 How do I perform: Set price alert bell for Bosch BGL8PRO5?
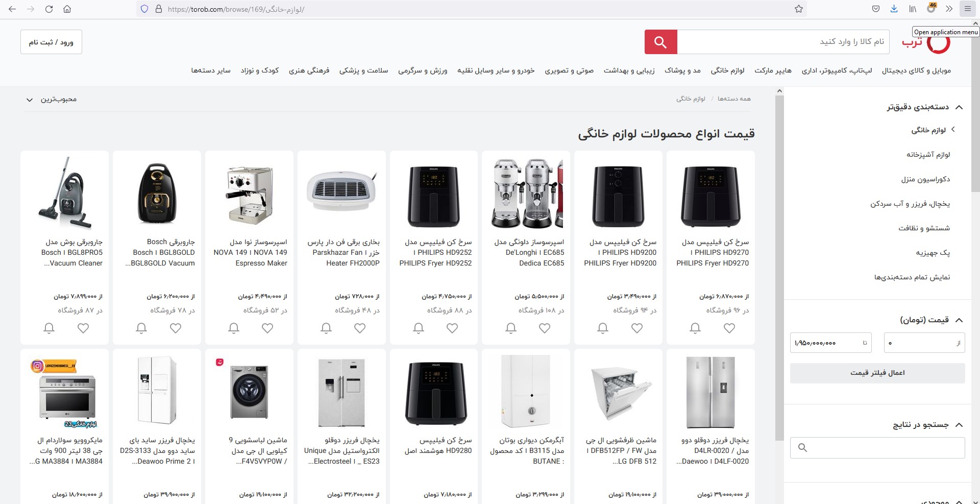49,328
